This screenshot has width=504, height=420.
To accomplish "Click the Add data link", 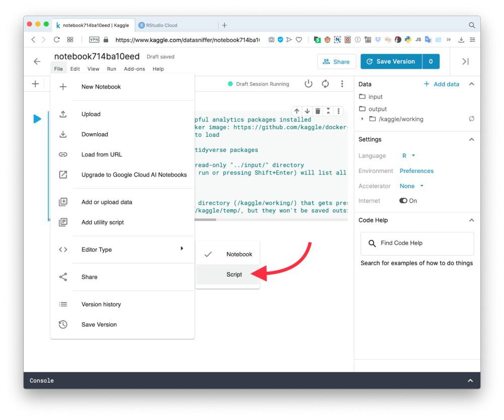I will click(x=442, y=84).
